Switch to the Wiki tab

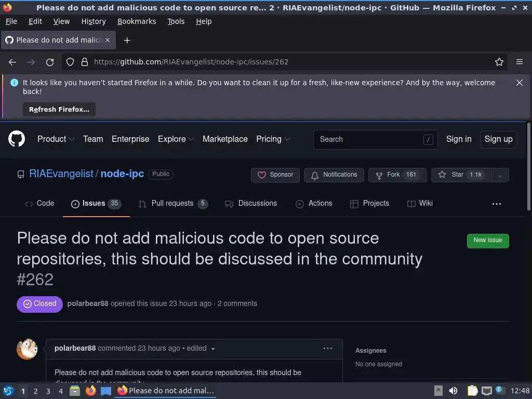[x=420, y=204]
